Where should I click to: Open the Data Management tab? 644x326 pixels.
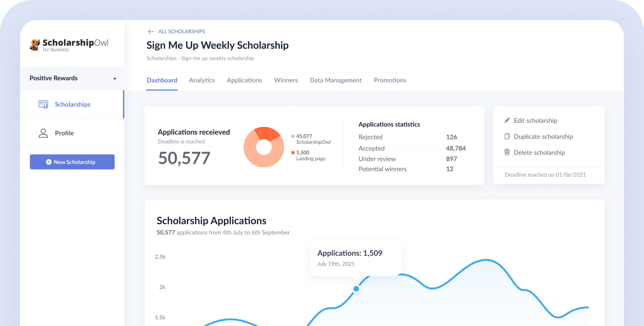tap(336, 80)
